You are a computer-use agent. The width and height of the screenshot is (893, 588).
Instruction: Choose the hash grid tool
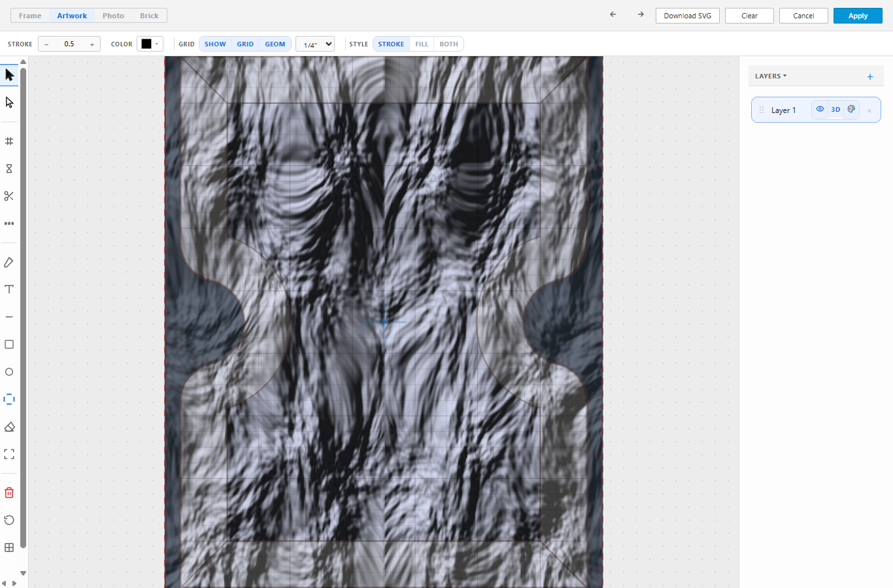click(x=9, y=141)
